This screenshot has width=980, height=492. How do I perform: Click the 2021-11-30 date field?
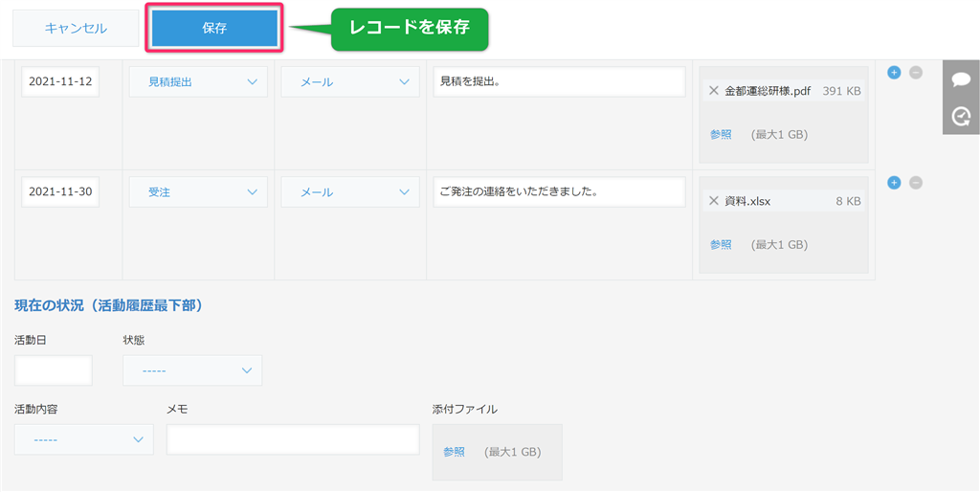coord(60,192)
